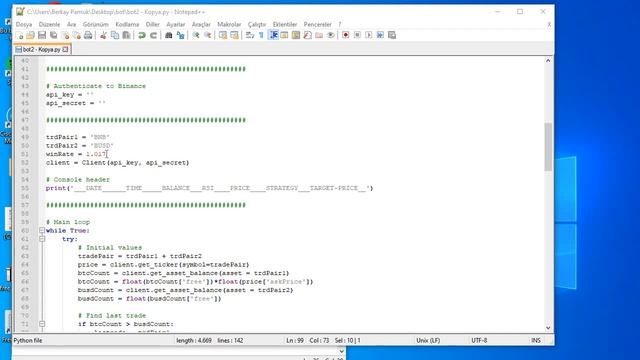Save the current file via the toolbar
Viewport: 640px width, 360px height.
(42, 36)
